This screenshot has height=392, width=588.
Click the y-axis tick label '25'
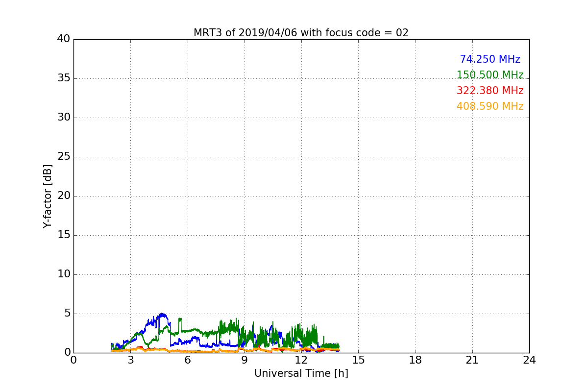(63, 157)
